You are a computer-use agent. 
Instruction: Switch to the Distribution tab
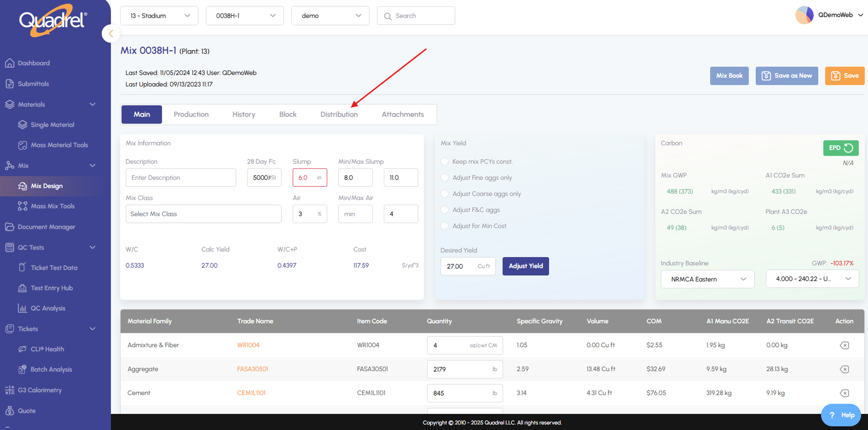(x=339, y=114)
